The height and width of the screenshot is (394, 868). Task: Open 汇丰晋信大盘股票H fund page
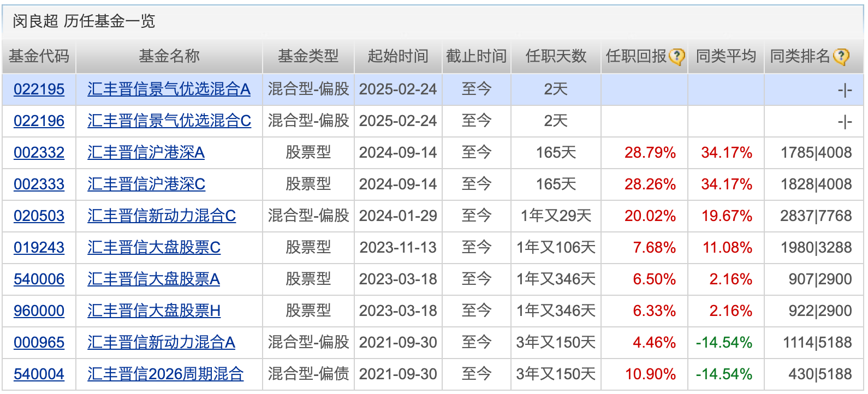[154, 311]
